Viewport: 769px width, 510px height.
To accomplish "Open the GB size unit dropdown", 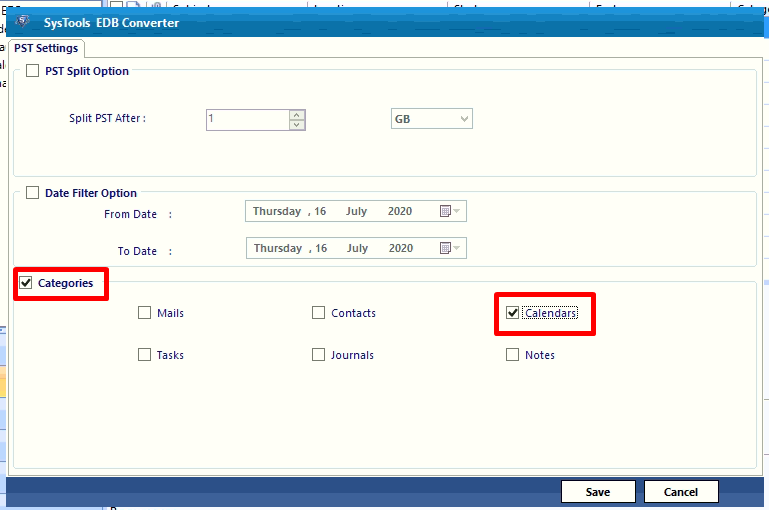I will point(432,119).
